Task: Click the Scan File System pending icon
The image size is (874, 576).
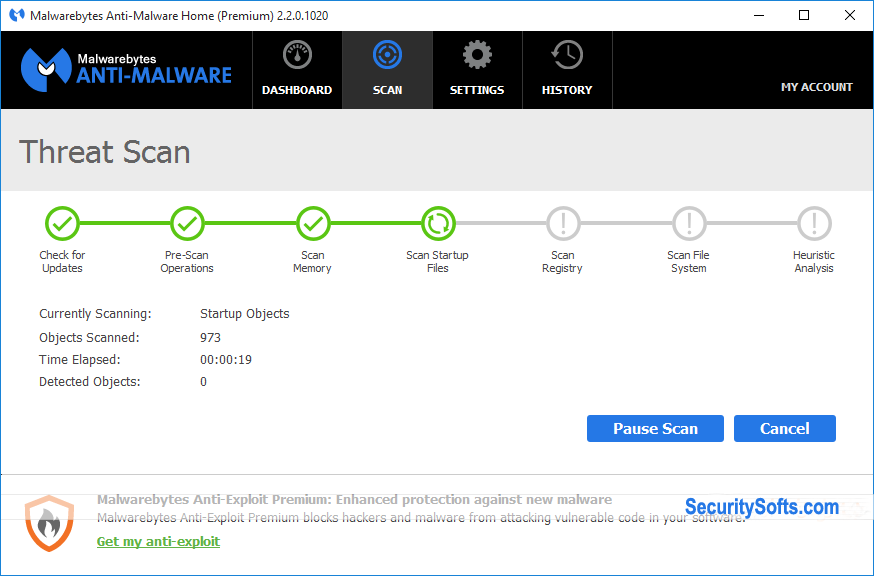Action: (689, 224)
